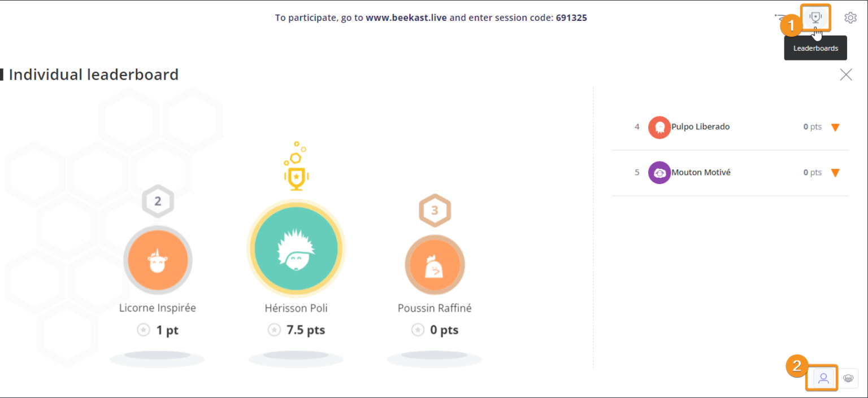868x398 pixels.
Task: Click Pulpo Liberado's red octopus avatar
Action: (659, 127)
